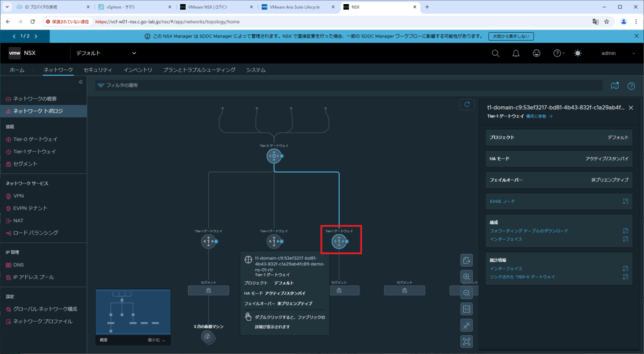Viewport: 644px width, 354px height.
Task: Open the デフォルト project dropdown
Action: [x=106, y=53]
